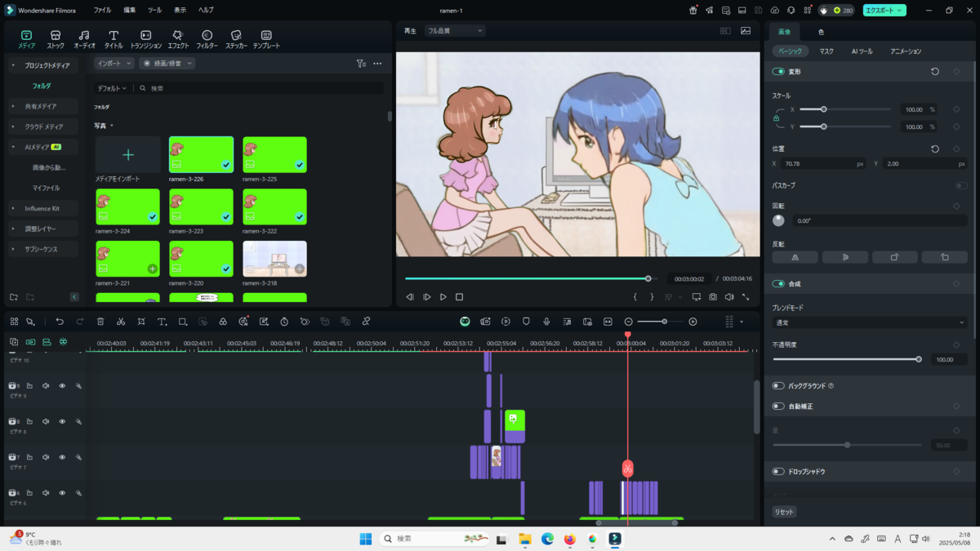Click the snapshot camera icon under preview
This screenshot has height=551, width=980.
point(713,297)
